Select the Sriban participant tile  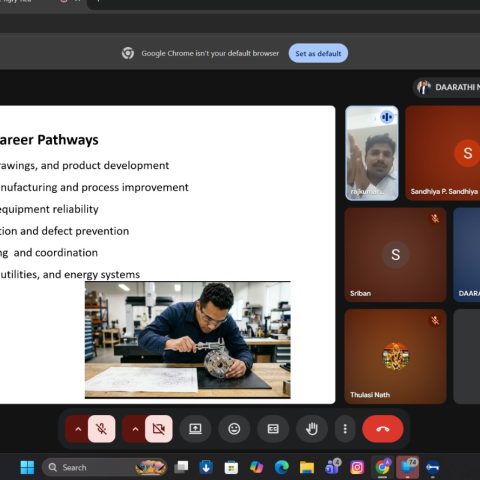point(396,255)
